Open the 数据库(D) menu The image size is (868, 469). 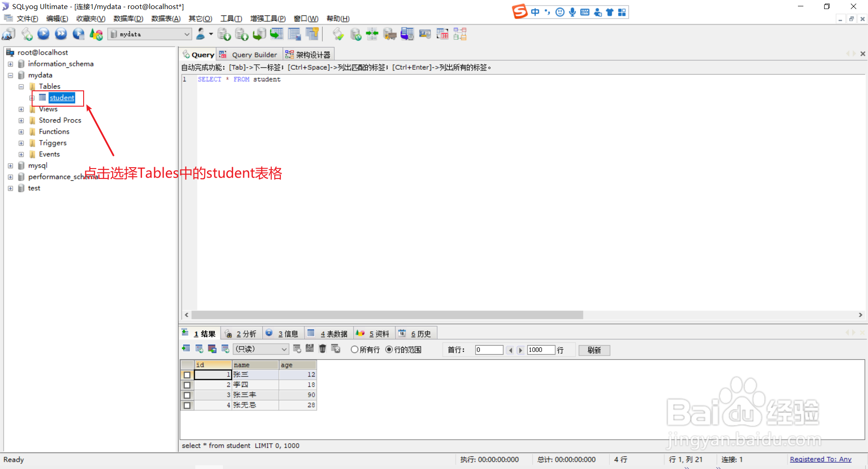tap(128, 19)
